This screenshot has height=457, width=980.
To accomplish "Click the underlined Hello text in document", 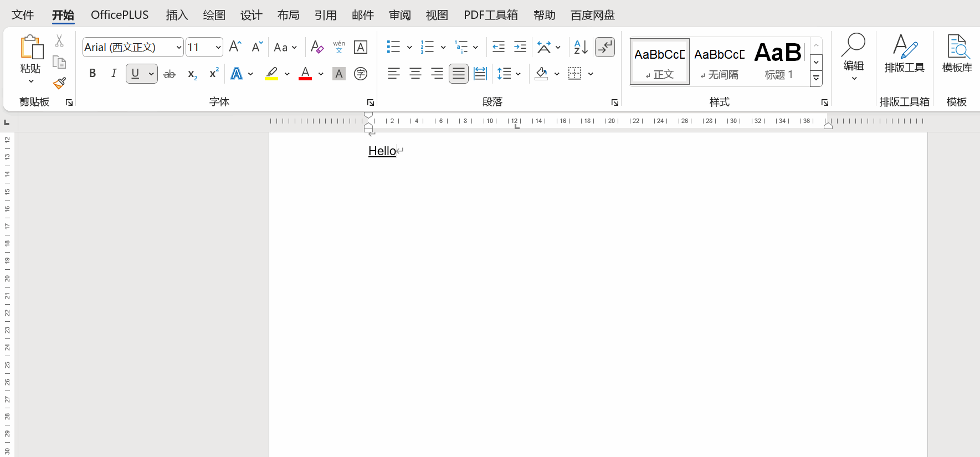I will click(x=382, y=151).
